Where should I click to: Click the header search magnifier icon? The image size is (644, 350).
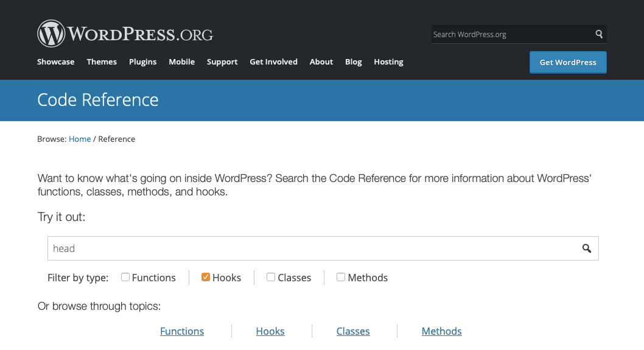(599, 34)
